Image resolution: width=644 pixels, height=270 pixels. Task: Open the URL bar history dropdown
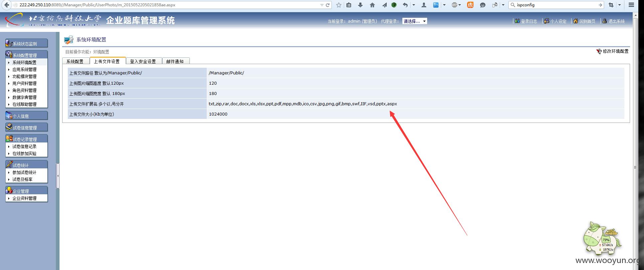tap(322, 5)
